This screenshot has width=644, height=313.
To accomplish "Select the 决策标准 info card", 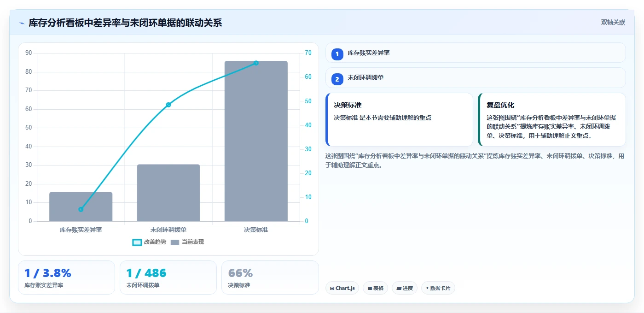I will tap(399, 120).
